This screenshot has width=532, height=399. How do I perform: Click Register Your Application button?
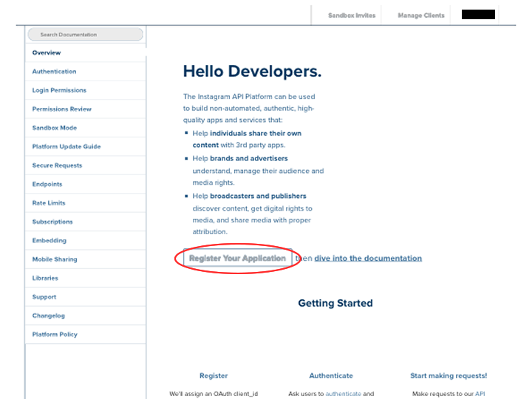pos(237,258)
